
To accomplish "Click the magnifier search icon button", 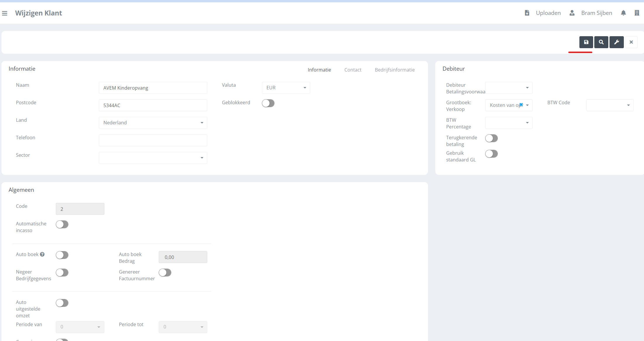I will (x=601, y=42).
